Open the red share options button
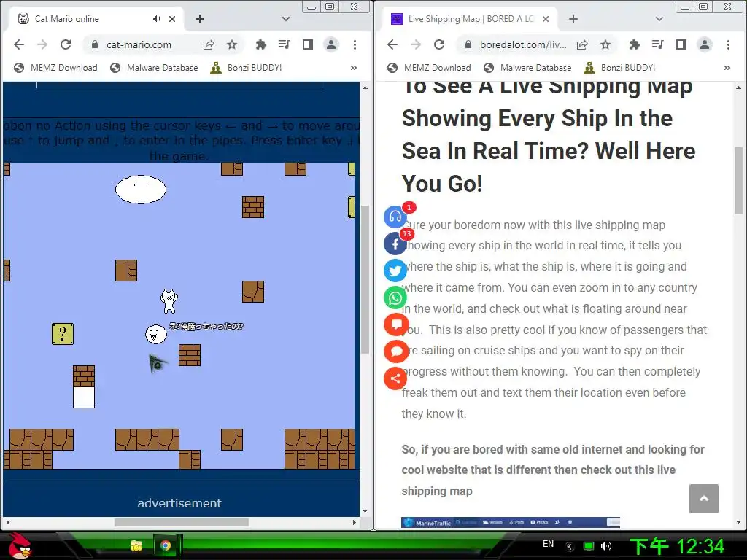 pyautogui.click(x=395, y=378)
